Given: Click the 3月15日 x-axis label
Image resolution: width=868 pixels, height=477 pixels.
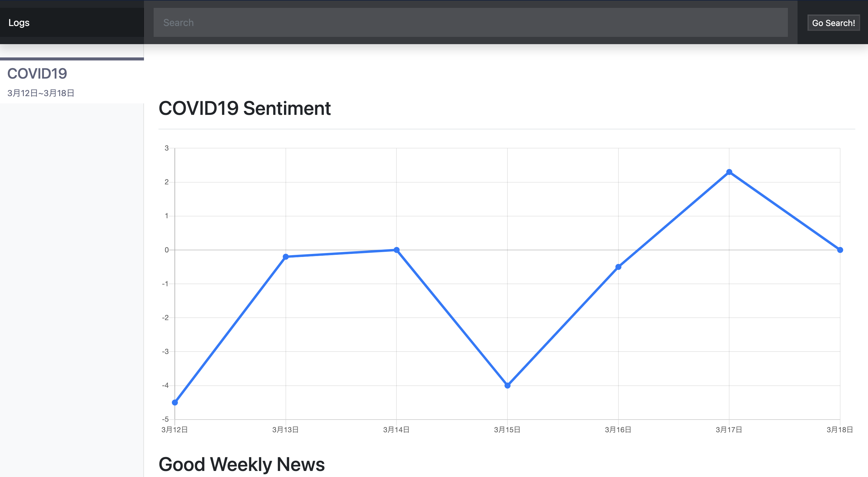Looking at the screenshot, I should click(507, 430).
